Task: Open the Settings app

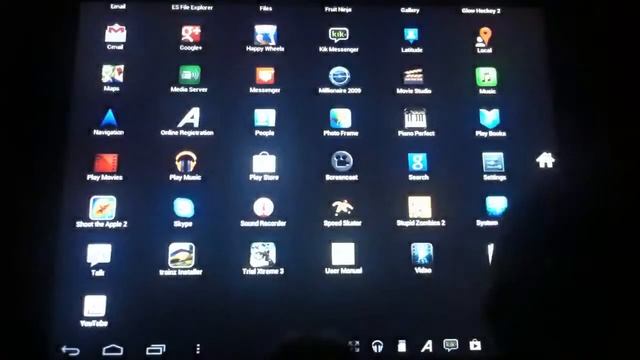Action: [x=493, y=163]
